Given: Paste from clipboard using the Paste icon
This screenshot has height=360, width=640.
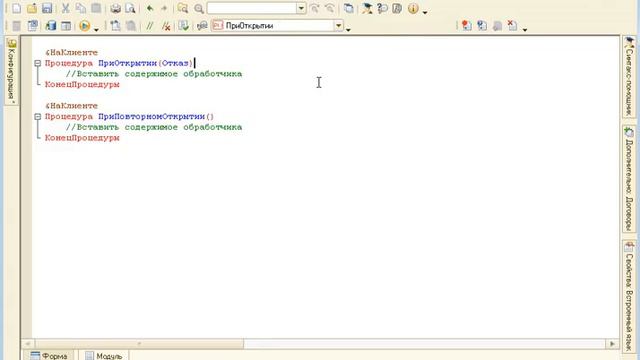Looking at the screenshot, I should (x=96, y=8).
